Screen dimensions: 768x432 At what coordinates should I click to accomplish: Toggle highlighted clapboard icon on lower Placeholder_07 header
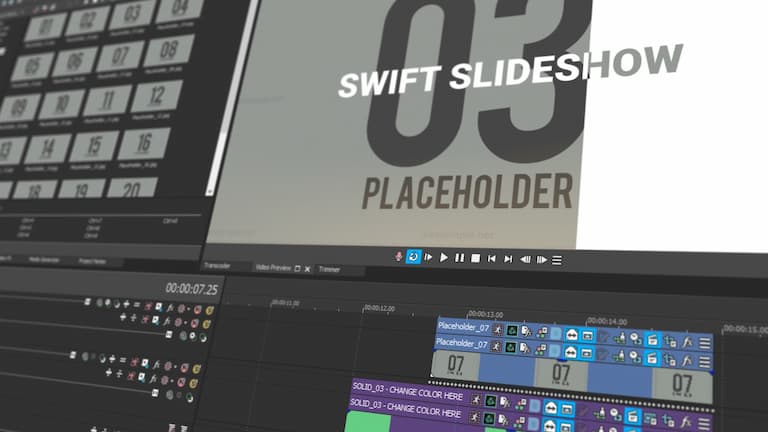point(651,358)
